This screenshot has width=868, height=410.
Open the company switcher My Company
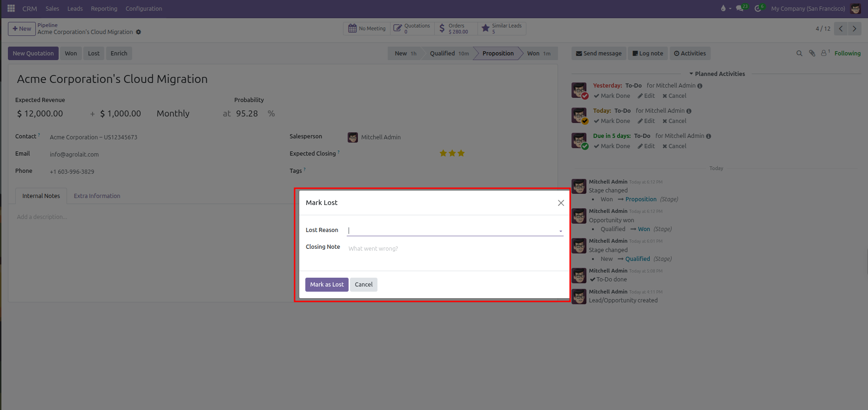tap(808, 8)
